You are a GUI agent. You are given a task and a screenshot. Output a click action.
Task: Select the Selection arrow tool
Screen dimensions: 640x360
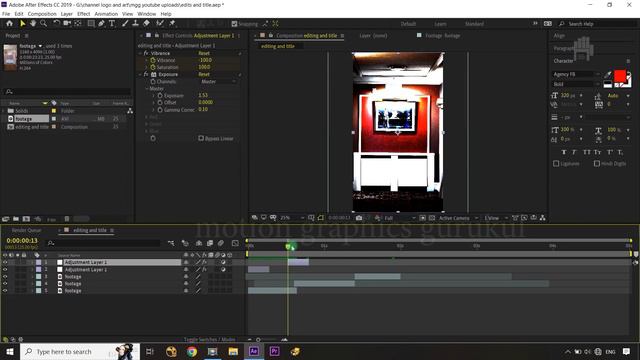[x=22, y=24]
